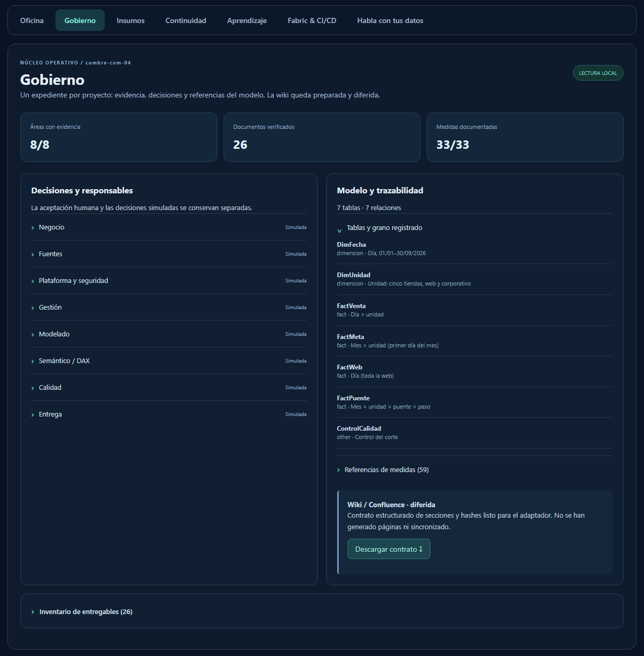
Task: Click the Descargar contrato button
Action: (388, 549)
